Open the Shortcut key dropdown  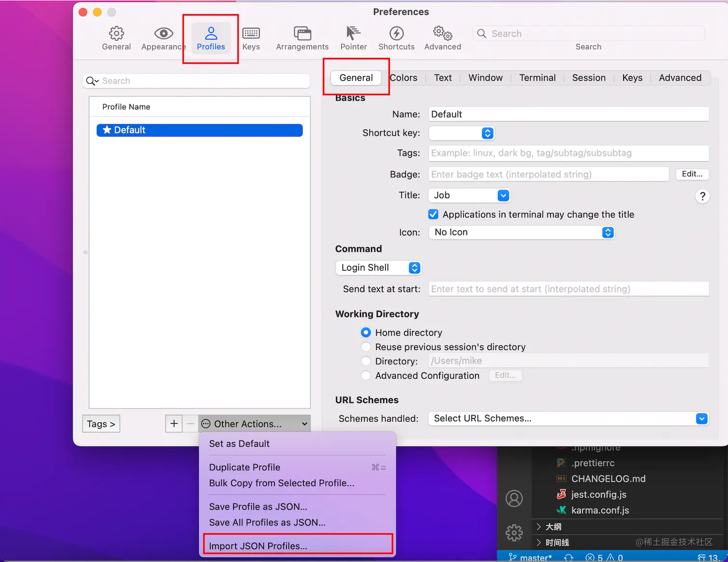click(462, 133)
